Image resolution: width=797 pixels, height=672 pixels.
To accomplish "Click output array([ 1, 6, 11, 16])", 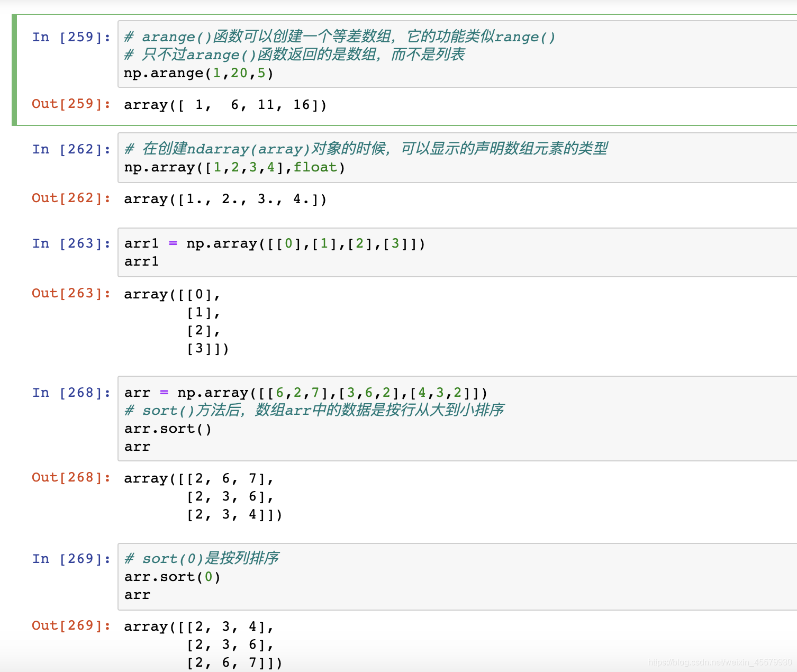I will 225,105.
